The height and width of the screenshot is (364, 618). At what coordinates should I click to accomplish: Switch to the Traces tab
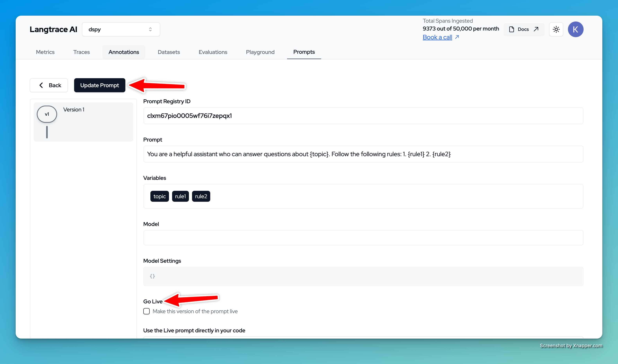point(81,52)
